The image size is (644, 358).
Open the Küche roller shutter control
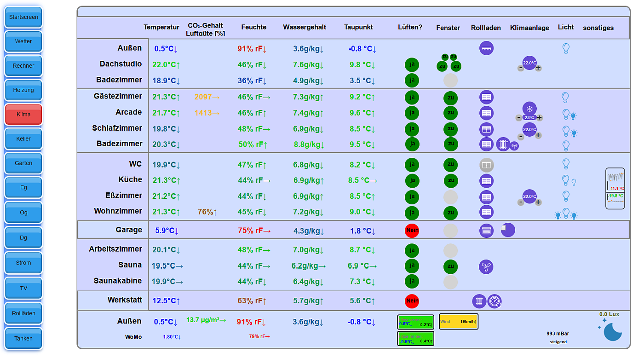coord(486,181)
